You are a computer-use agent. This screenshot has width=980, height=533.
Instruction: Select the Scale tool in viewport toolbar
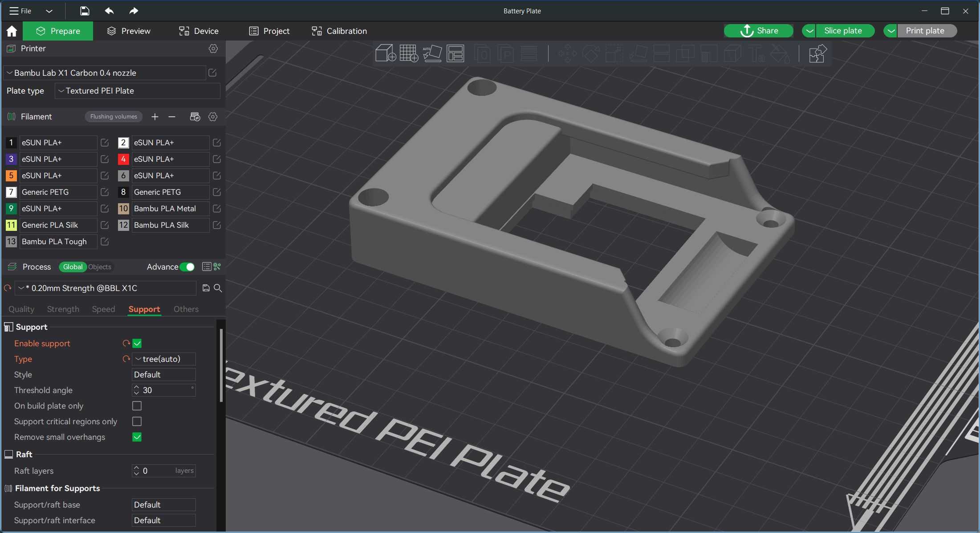[x=614, y=54]
